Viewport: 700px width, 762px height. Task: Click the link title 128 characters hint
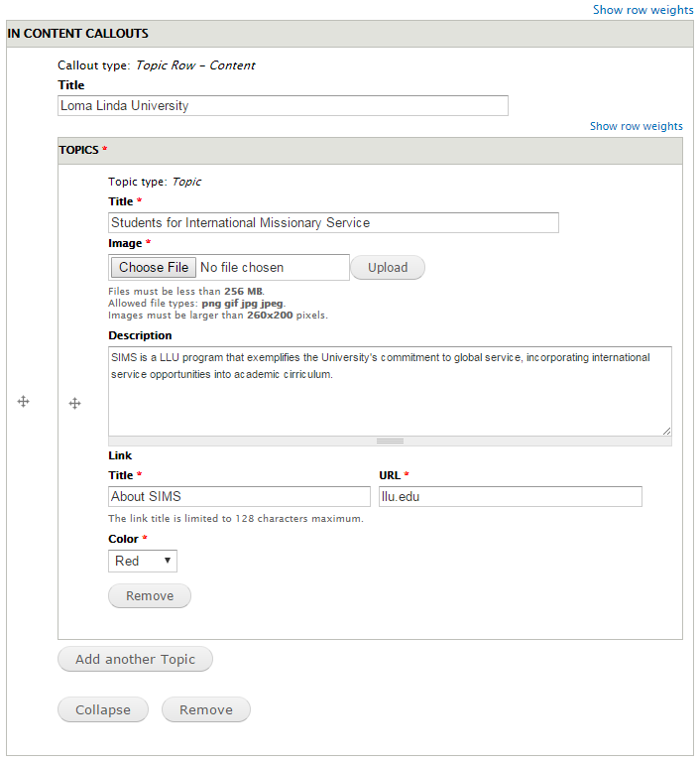tap(236, 519)
